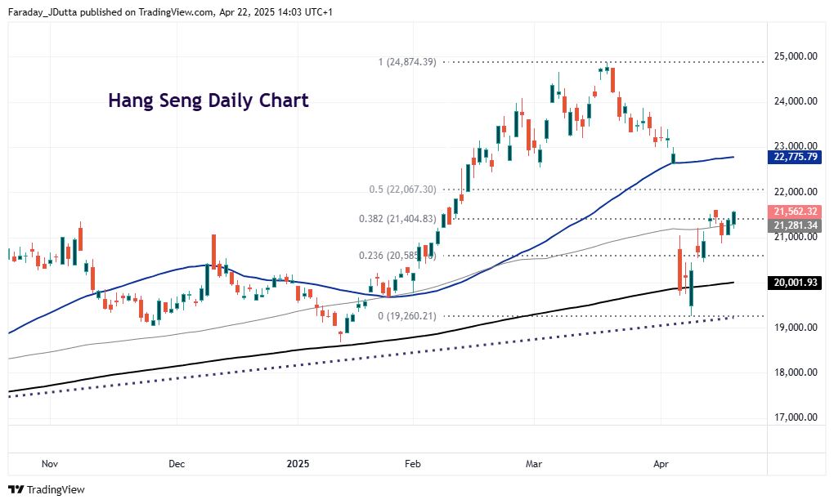The image size is (834, 504).
Task: Click the TradingView logo icon
Action: [15, 490]
